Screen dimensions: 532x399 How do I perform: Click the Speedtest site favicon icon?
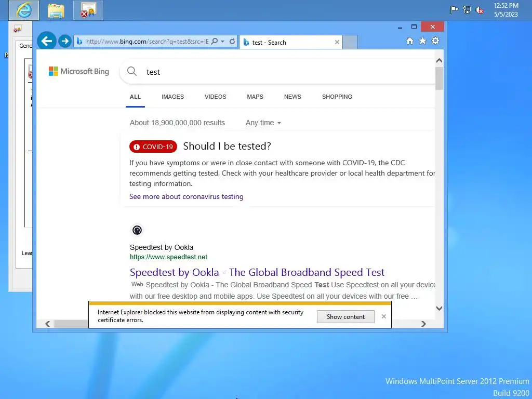click(137, 230)
